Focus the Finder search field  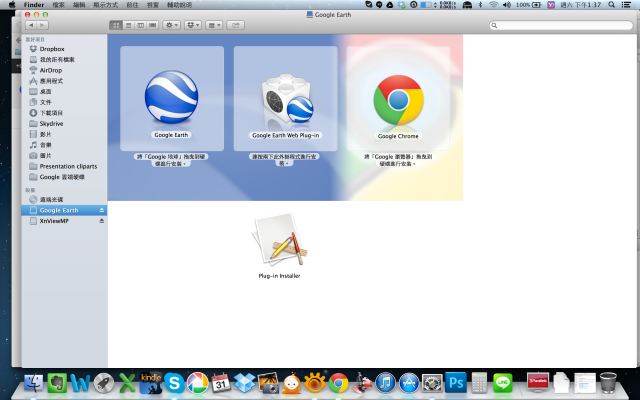561,25
